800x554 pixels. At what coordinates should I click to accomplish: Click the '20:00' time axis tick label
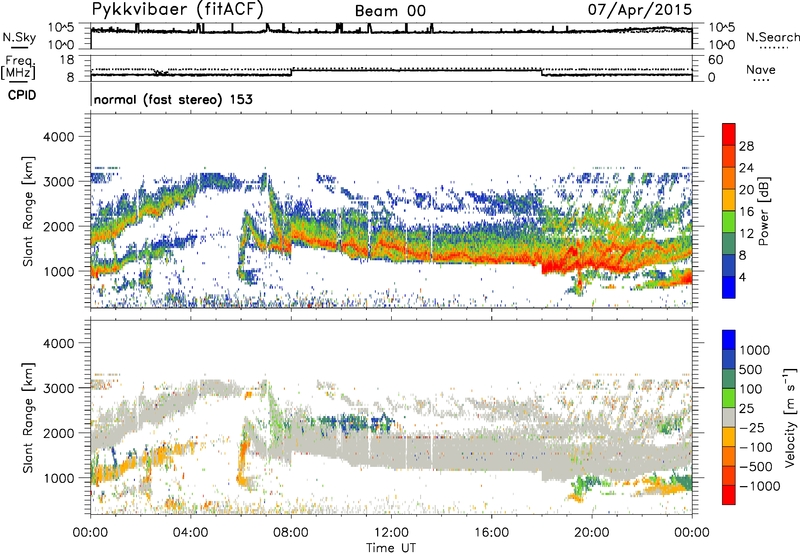tap(591, 533)
